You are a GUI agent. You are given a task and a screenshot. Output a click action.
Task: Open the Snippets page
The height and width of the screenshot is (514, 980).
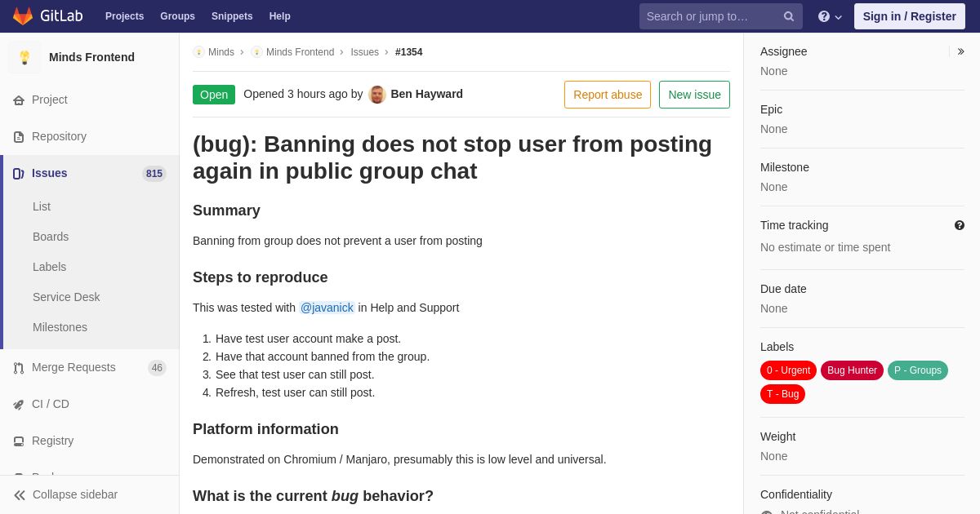232,16
